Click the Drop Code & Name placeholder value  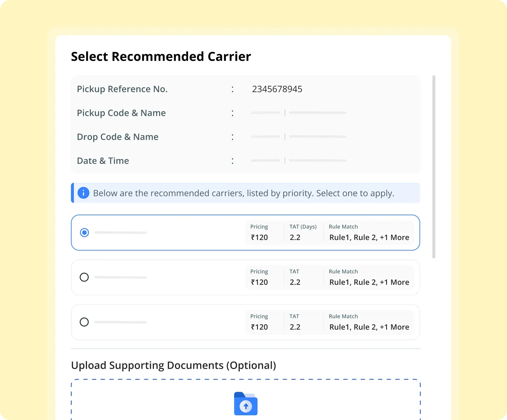(x=299, y=137)
